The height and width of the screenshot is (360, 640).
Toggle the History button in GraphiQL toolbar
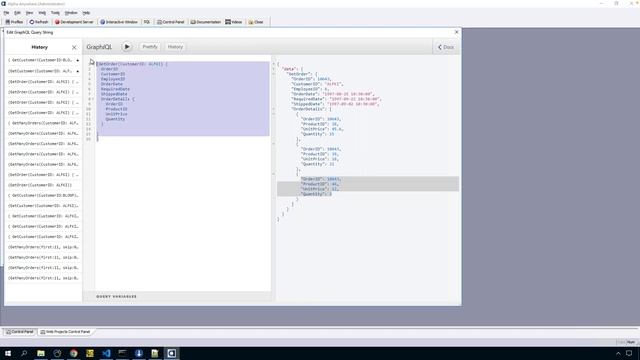click(x=175, y=47)
